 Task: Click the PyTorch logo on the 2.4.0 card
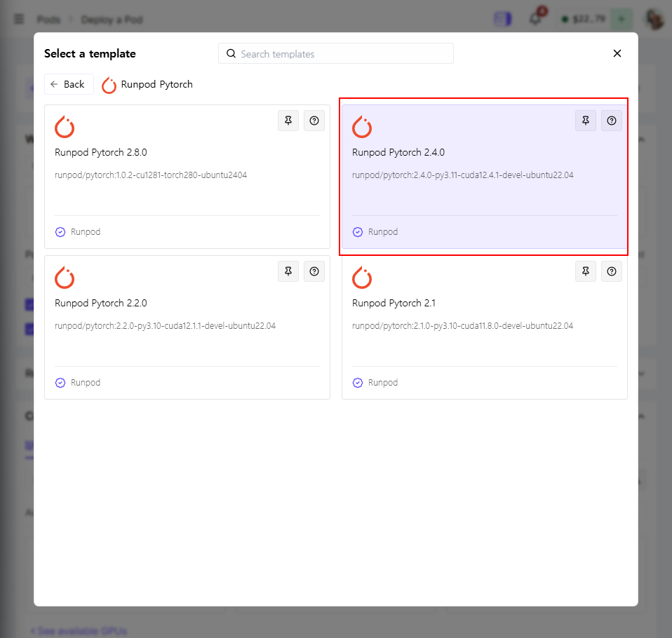[x=362, y=127]
